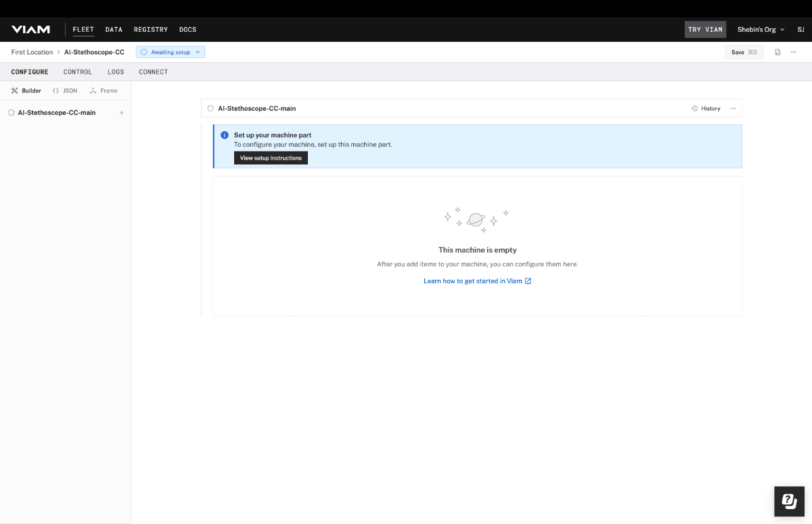The width and height of the screenshot is (812, 524).
Task: Click the status spinner icon in the card header
Action: (210, 108)
